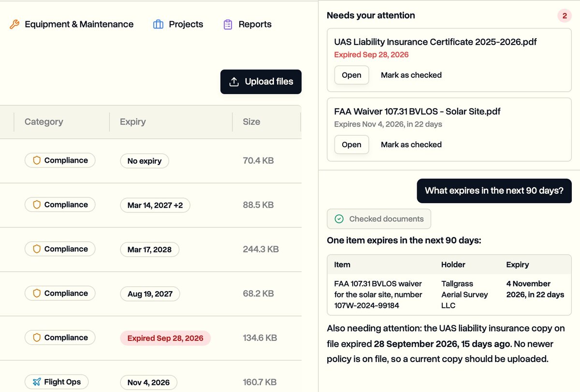Open the Equipment & Maintenance tab

[72, 24]
